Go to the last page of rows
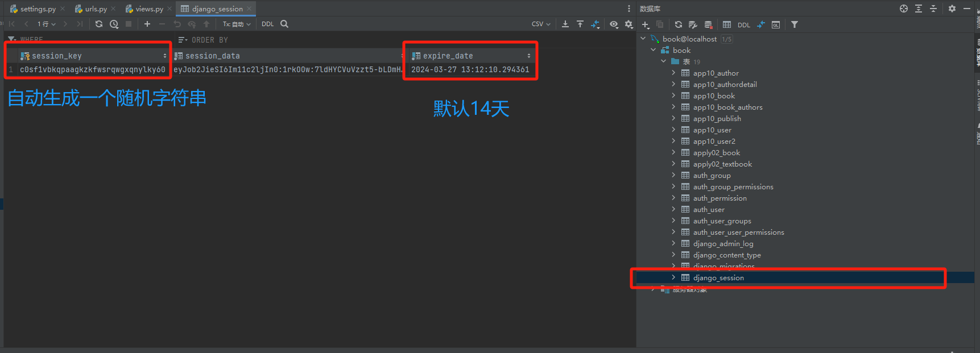Screen dimensions: 980x353 pyautogui.click(x=80, y=24)
